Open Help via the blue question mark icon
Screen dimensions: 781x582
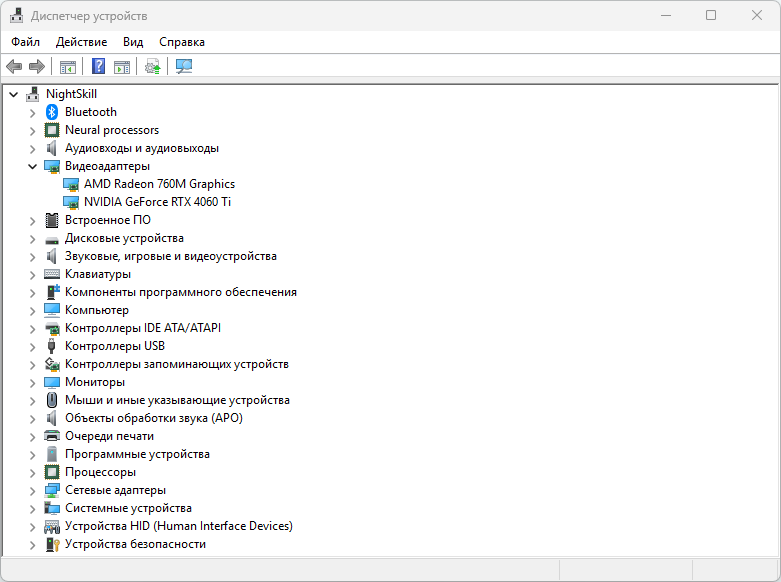99,67
